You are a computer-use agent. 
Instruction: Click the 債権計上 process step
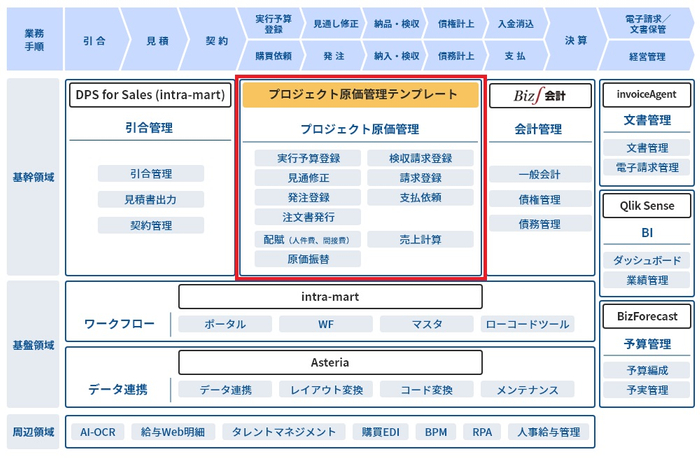click(x=456, y=24)
